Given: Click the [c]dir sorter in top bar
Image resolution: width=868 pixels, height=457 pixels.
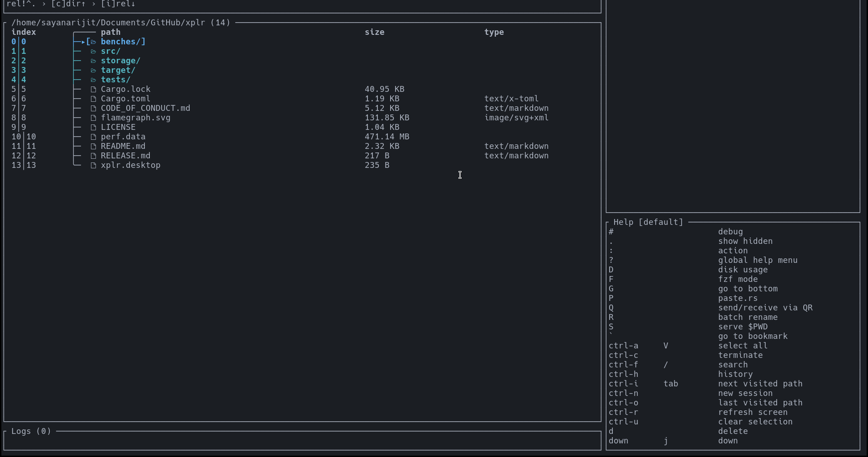Looking at the screenshot, I should [68, 4].
